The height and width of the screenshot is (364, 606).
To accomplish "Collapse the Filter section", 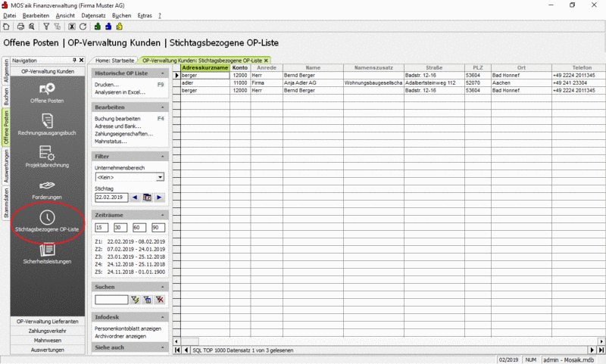I will 163,157.
